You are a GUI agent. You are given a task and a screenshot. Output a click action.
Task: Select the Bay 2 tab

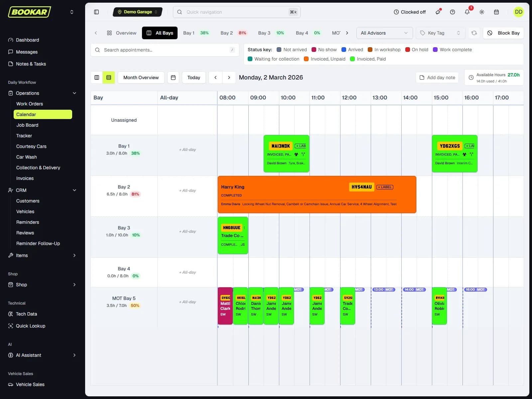click(233, 33)
